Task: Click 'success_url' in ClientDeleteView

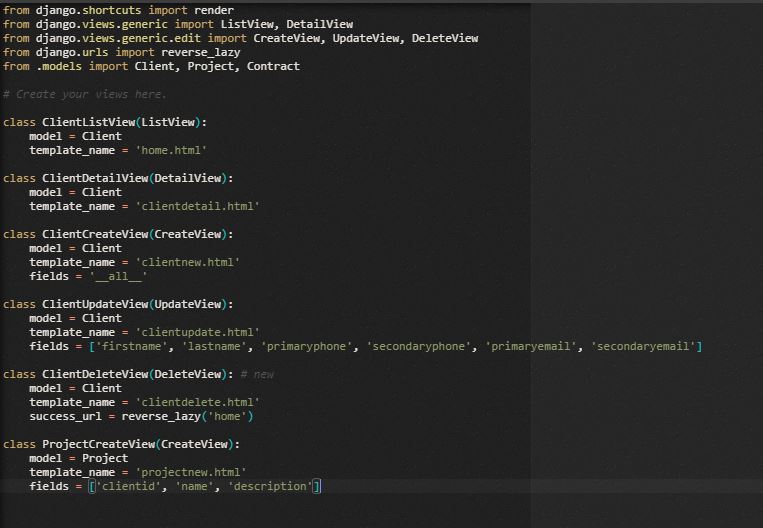Action: tap(65, 417)
